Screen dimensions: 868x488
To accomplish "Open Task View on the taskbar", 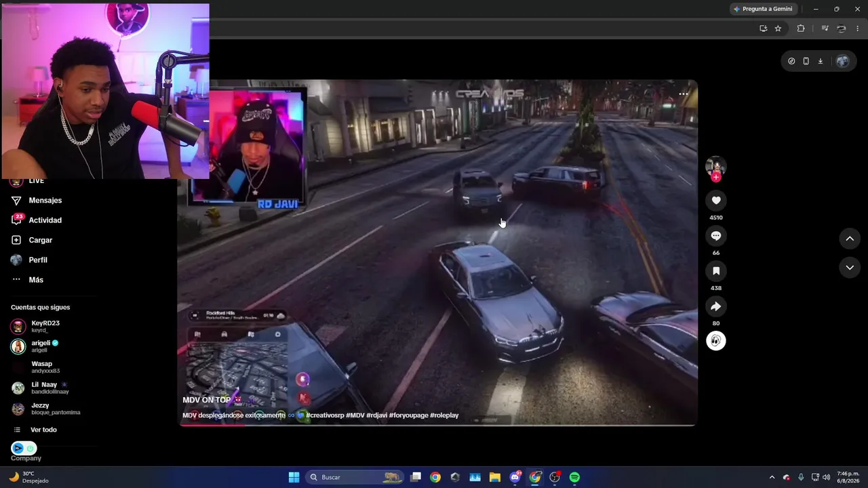I will tap(416, 477).
